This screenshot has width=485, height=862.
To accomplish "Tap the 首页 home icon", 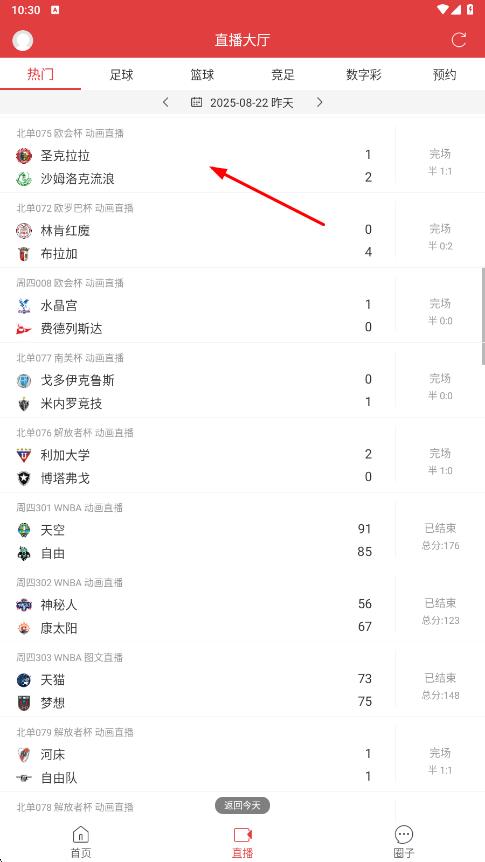I will click(x=81, y=835).
